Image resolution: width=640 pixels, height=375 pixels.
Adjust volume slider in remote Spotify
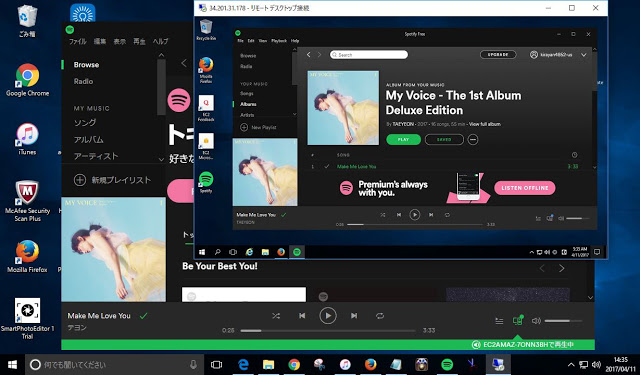tap(579, 218)
